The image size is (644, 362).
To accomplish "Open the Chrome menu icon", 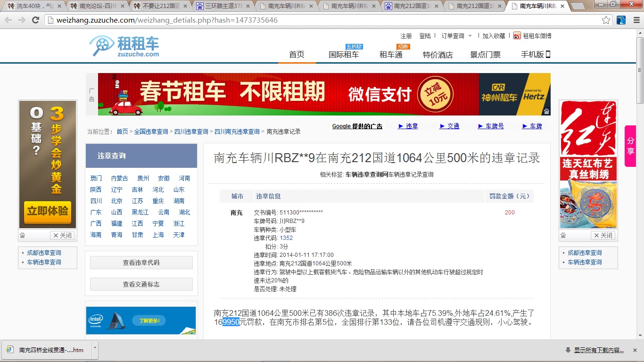I will [x=635, y=20].
